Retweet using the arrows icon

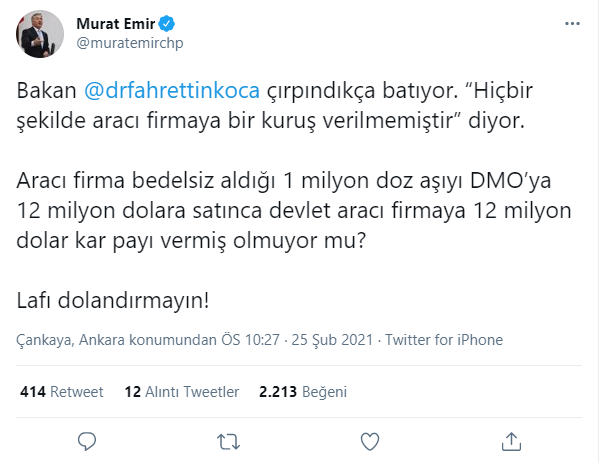[x=229, y=441]
